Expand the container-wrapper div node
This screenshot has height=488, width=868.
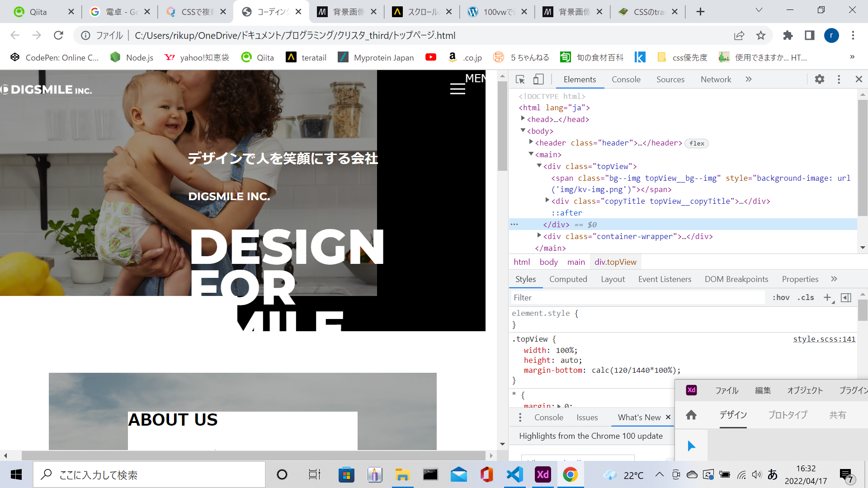(539, 236)
